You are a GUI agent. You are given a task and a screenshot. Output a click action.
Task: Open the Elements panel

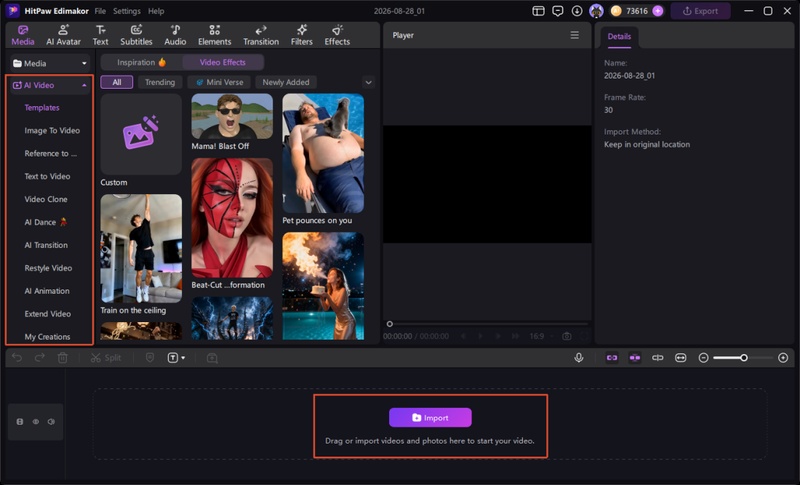click(214, 35)
